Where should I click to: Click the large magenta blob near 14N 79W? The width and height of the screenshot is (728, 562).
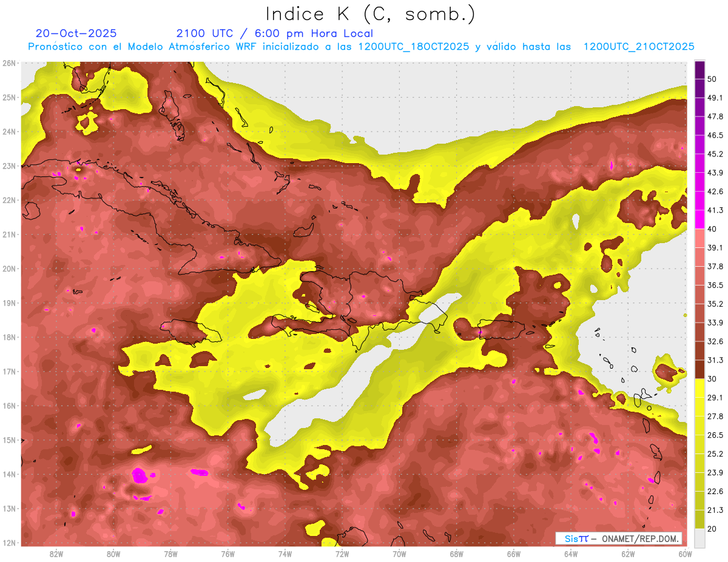coord(141,475)
